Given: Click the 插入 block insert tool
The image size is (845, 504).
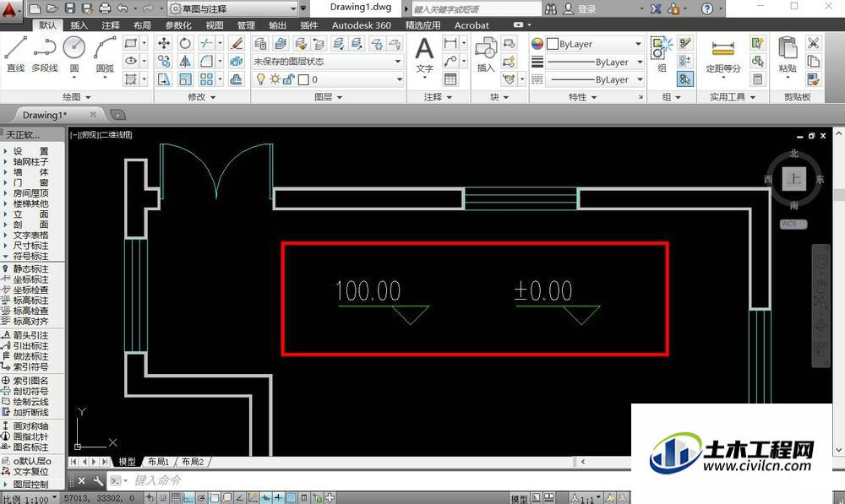Looking at the screenshot, I should pyautogui.click(x=486, y=55).
